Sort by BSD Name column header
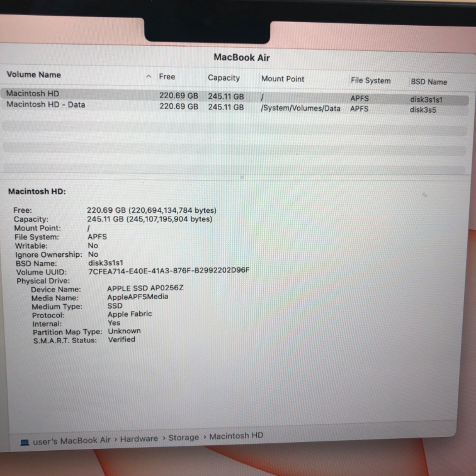 429,82
